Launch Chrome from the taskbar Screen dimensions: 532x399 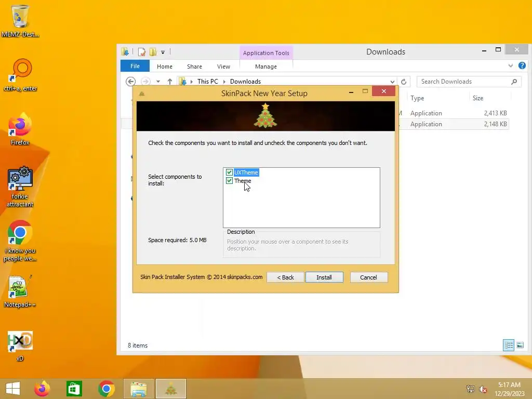coord(107,389)
